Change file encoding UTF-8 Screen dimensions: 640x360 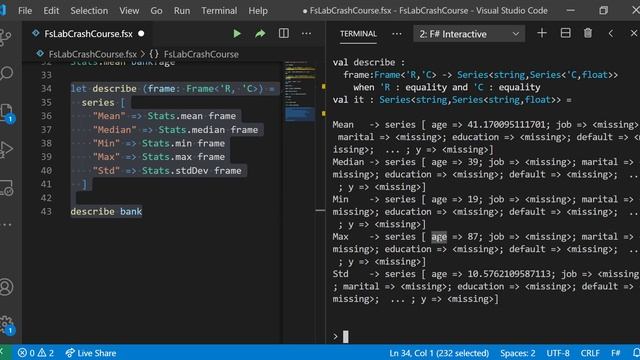[x=558, y=353]
